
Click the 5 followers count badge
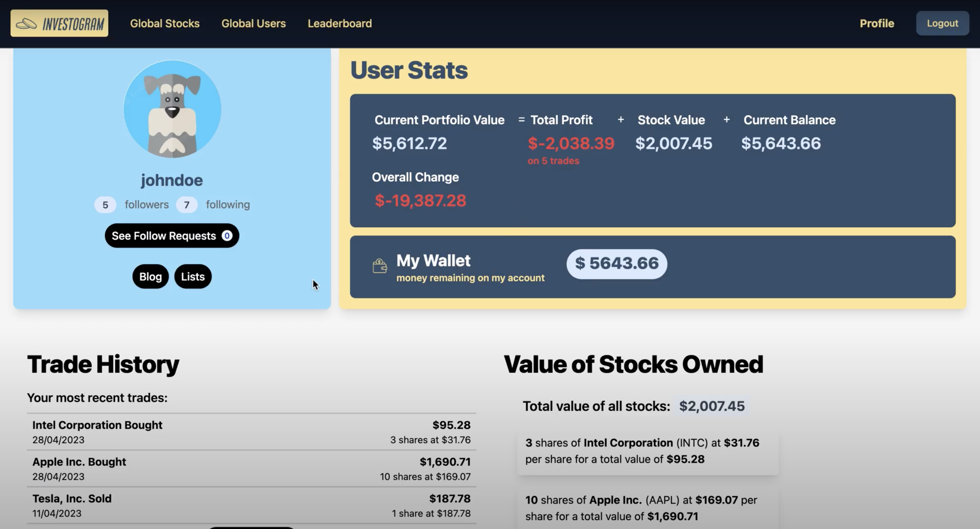click(x=105, y=205)
